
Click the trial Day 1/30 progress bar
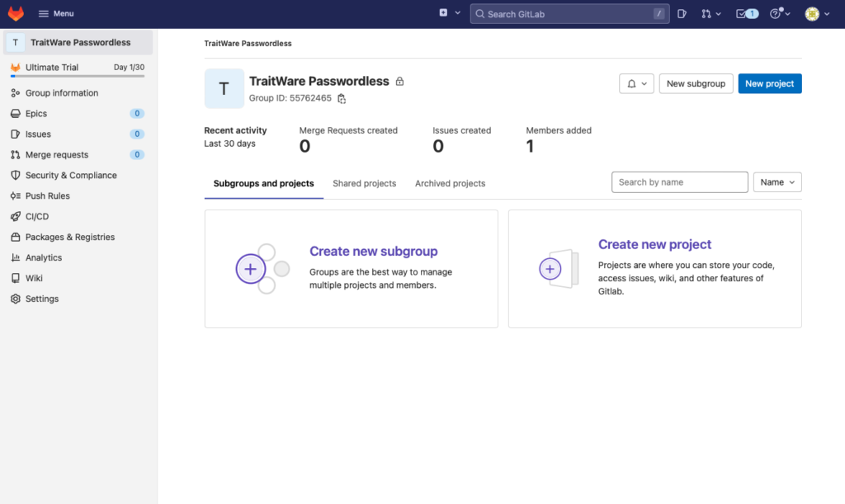(78, 76)
